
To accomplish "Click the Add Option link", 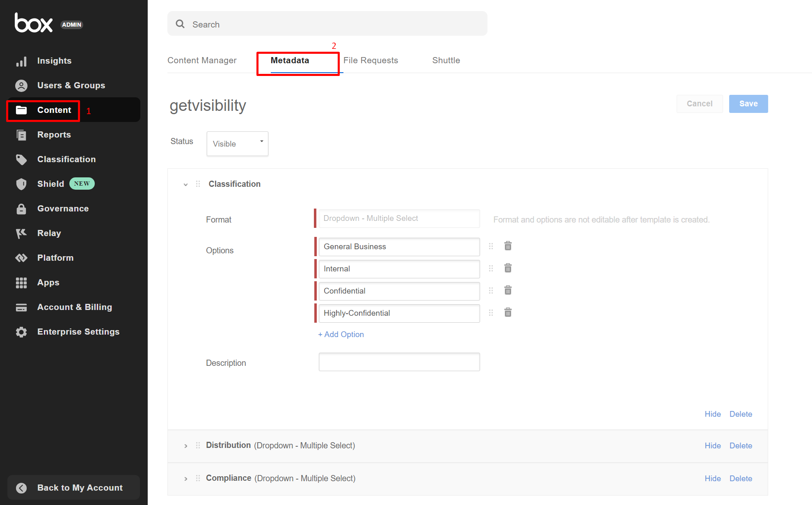I will pyautogui.click(x=341, y=334).
